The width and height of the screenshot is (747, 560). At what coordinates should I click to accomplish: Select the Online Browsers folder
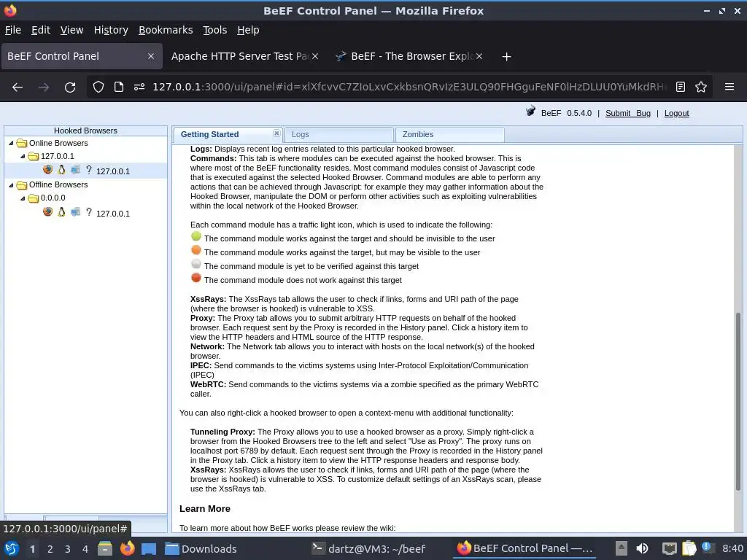point(58,143)
